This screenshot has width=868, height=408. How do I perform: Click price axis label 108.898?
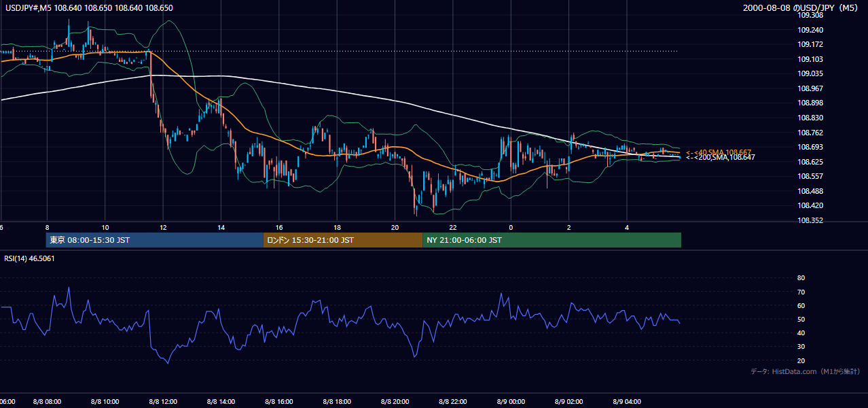(809, 103)
